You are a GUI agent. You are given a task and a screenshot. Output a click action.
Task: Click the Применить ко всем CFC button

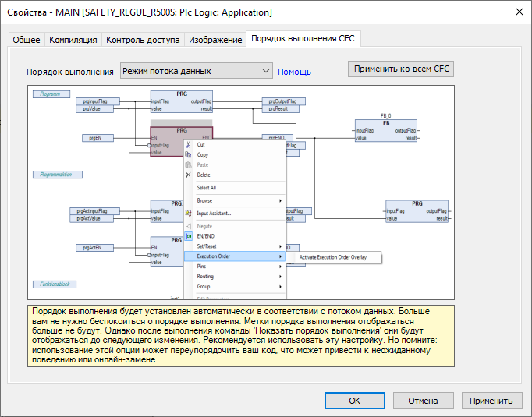click(400, 69)
